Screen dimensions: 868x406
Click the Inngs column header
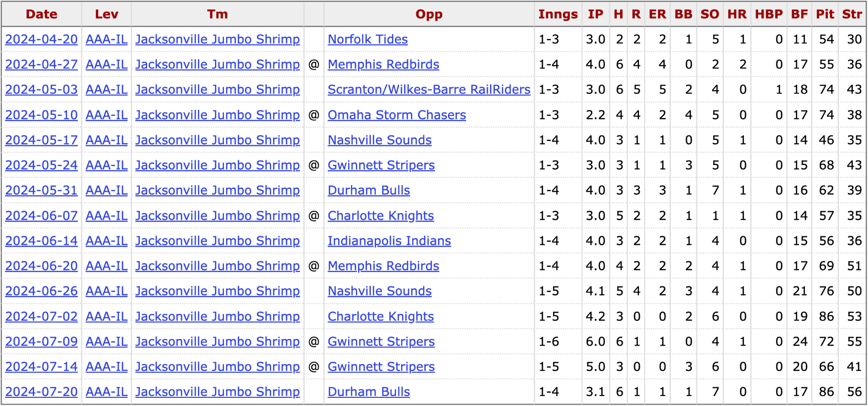coord(558,14)
